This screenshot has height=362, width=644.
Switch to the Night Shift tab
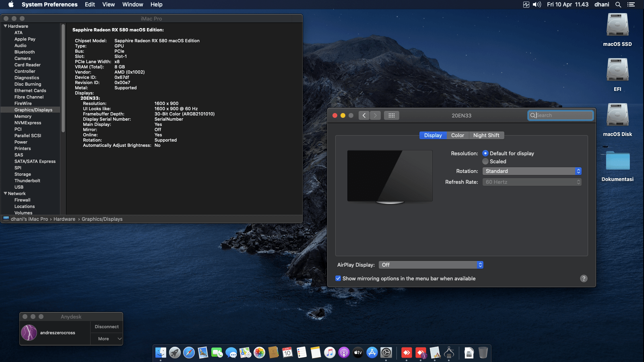click(486, 135)
